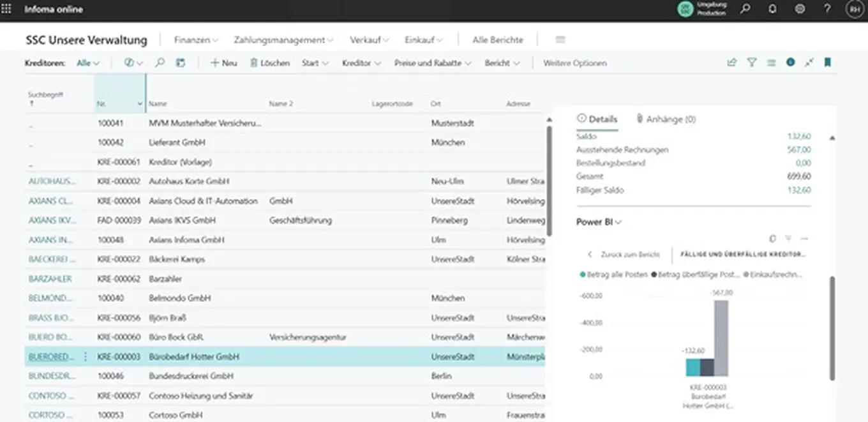Click the Neu button
Viewport: 868px width, 422px height.
pos(224,63)
